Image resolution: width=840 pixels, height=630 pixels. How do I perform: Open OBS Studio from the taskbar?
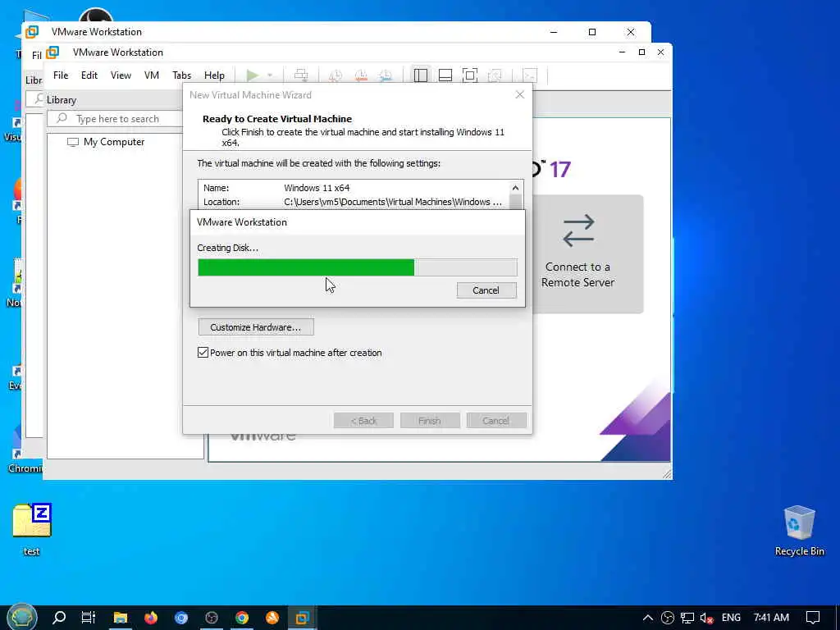coord(212,618)
